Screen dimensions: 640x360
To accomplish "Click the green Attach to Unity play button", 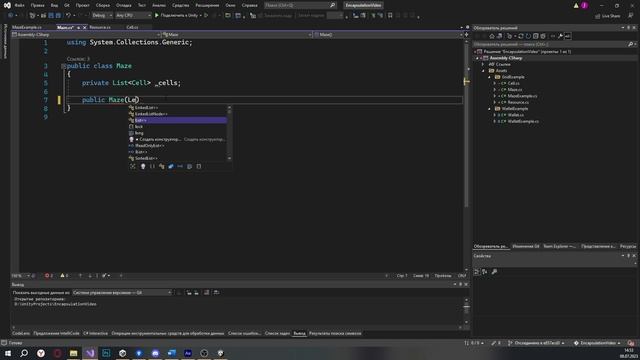I will [157, 16].
